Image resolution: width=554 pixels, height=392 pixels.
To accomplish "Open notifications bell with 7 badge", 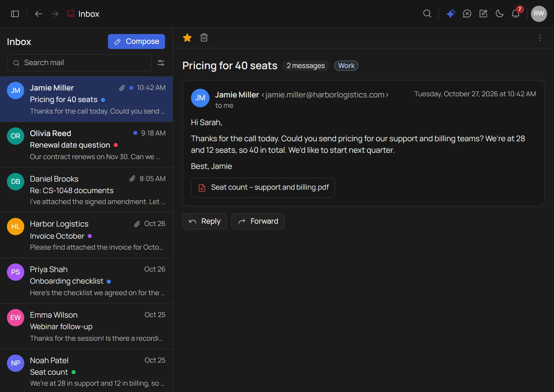I will pyautogui.click(x=516, y=14).
